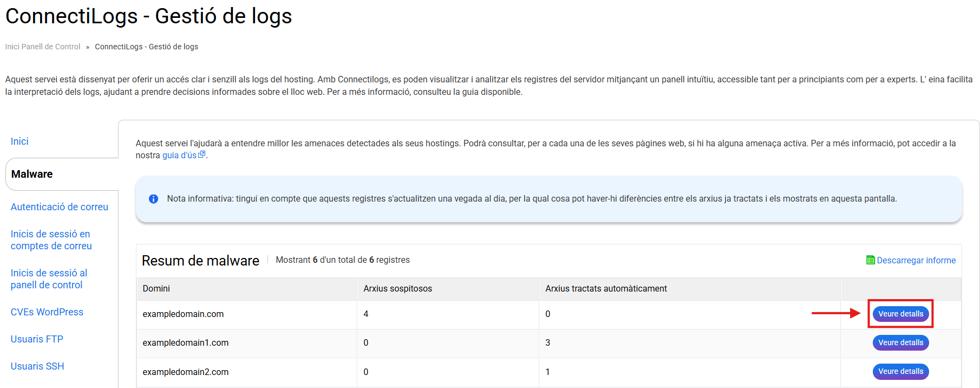This screenshot has width=980, height=388.
Task: Click the green report download icon
Action: 870,260
